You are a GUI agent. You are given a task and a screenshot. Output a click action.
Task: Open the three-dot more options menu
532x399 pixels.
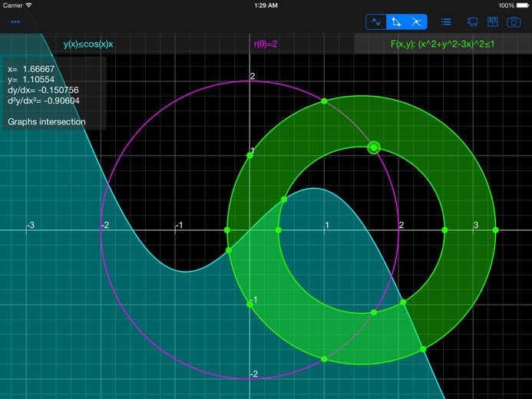[x=15, y=22]
